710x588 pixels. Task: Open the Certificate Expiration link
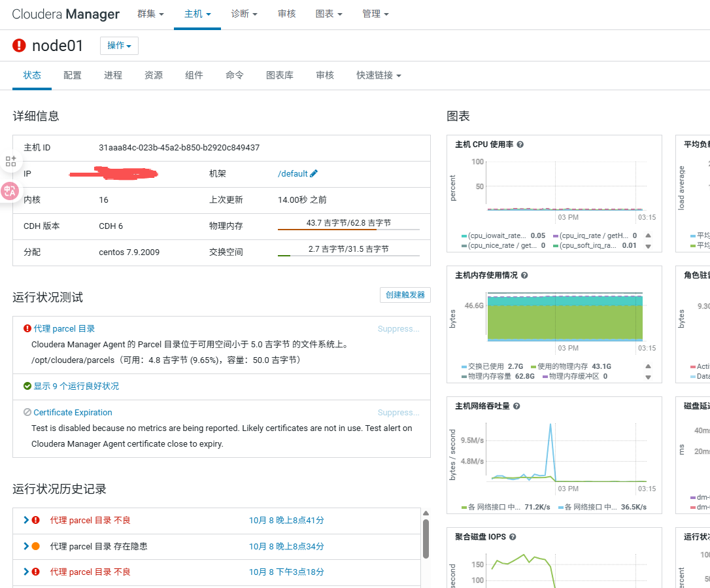(x=73, y=412)
